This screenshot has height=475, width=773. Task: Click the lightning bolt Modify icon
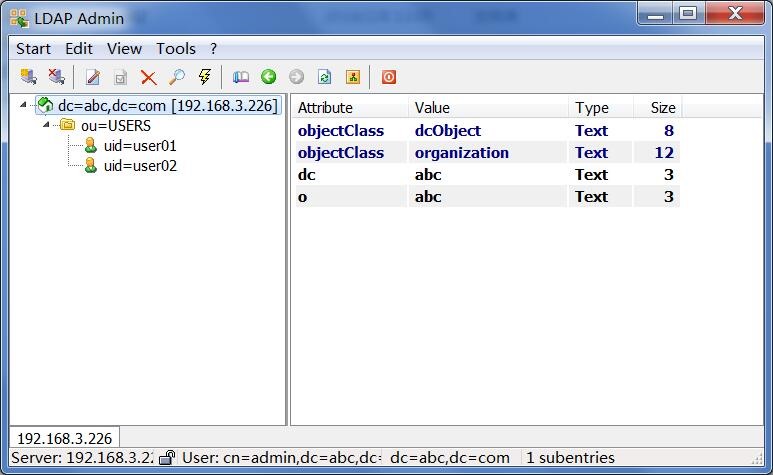click(205, 77)
